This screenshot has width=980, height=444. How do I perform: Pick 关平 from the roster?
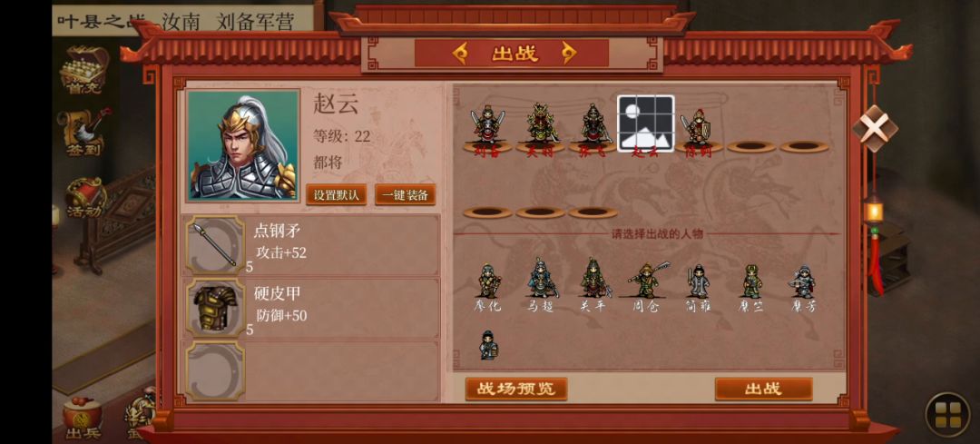click(x=593, y=284)
